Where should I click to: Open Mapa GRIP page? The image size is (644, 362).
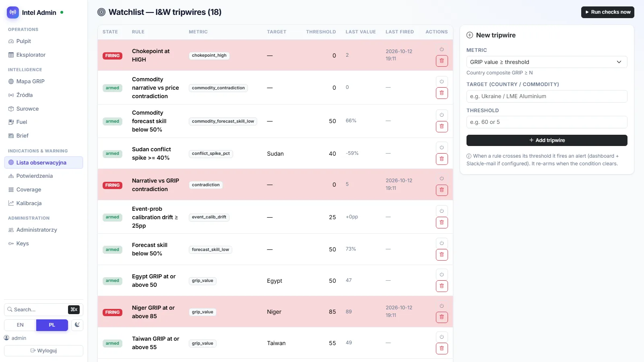pos(43,81)
